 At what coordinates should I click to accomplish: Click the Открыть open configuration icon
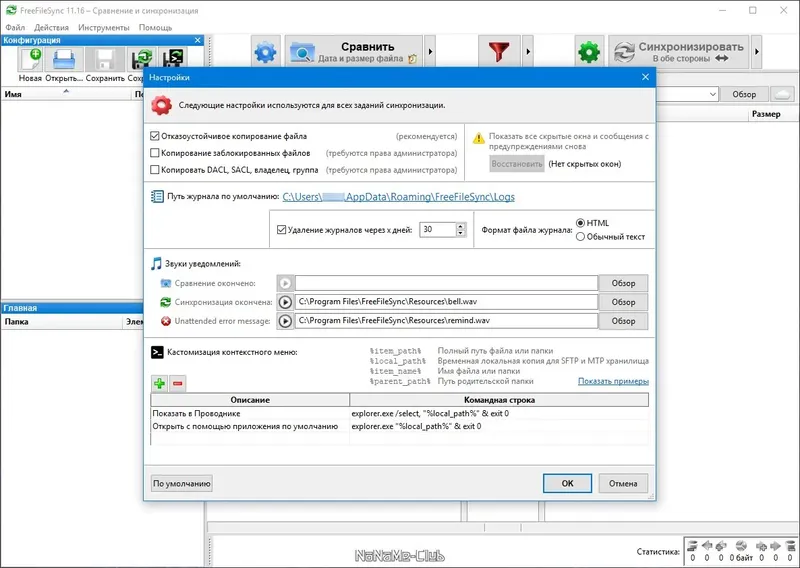tap(64, 60)
